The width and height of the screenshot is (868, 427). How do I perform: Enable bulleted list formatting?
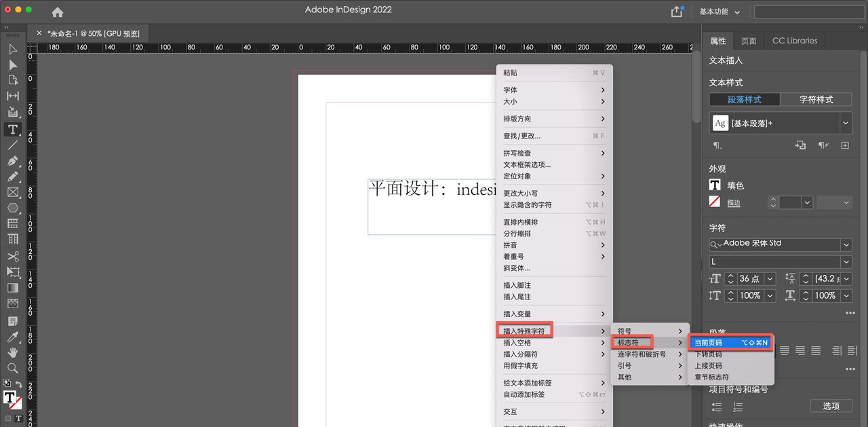tap(716, 407)
